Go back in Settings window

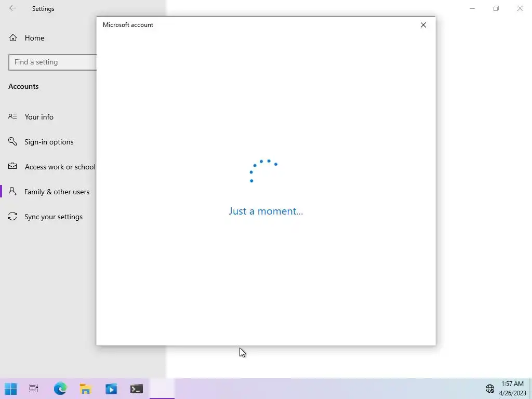click(12, 8)
